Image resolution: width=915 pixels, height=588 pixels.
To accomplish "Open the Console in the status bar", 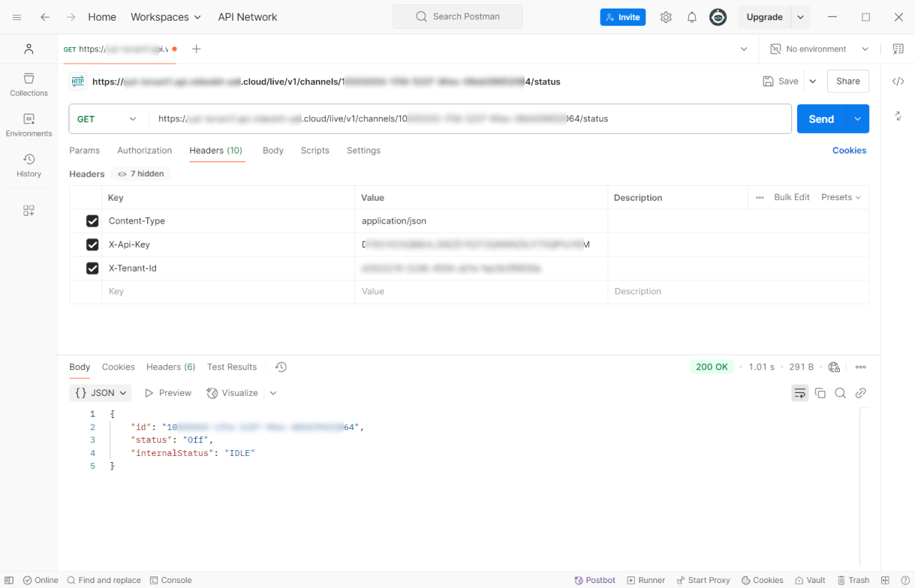I will (171, 580).
